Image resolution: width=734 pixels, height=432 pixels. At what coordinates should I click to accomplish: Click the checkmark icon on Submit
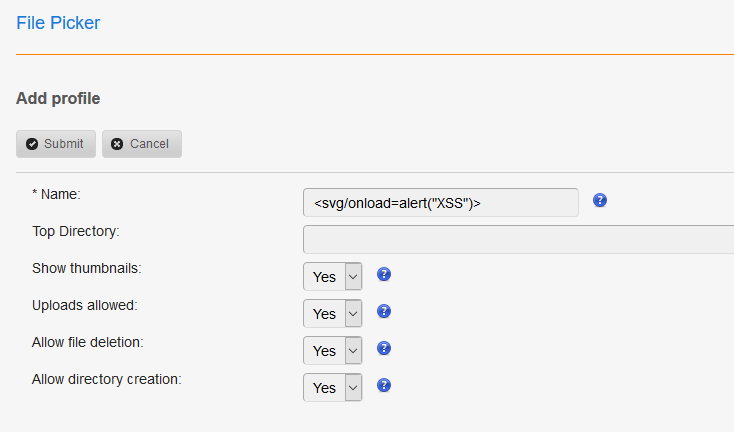coord(32,144)
